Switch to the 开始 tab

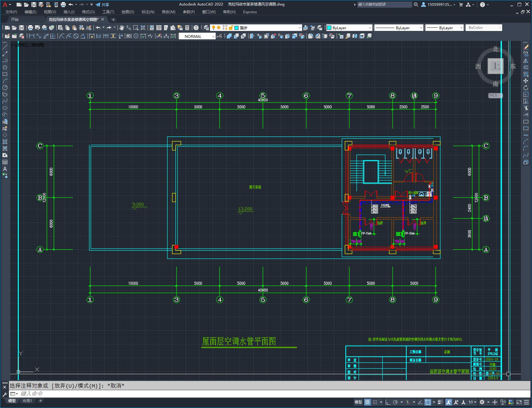tap(15, 19)
